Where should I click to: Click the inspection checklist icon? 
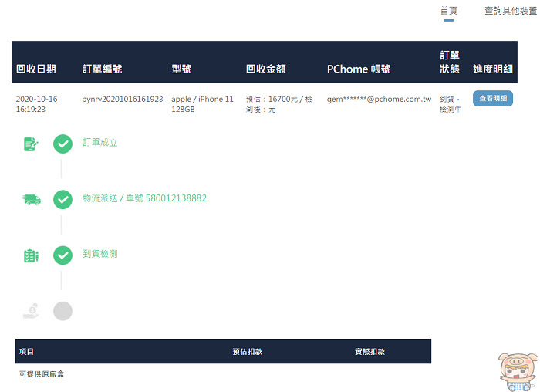pos(31,255)
